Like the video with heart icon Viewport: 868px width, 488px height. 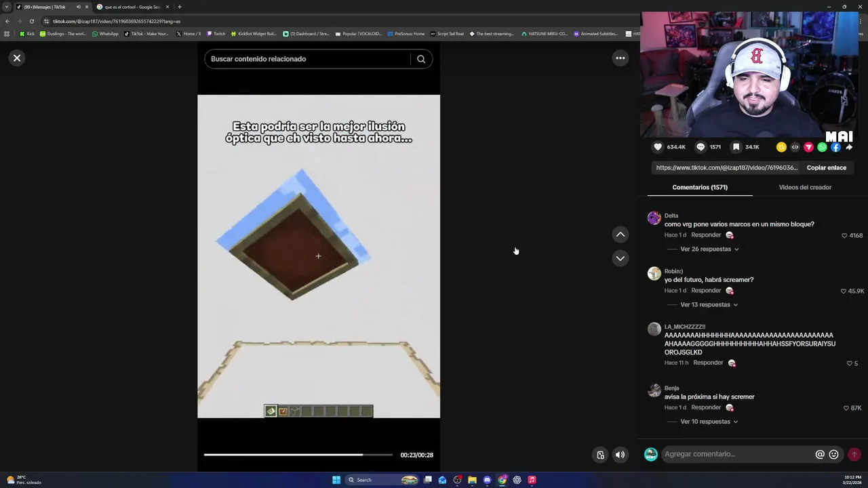(x=658, y=147)
